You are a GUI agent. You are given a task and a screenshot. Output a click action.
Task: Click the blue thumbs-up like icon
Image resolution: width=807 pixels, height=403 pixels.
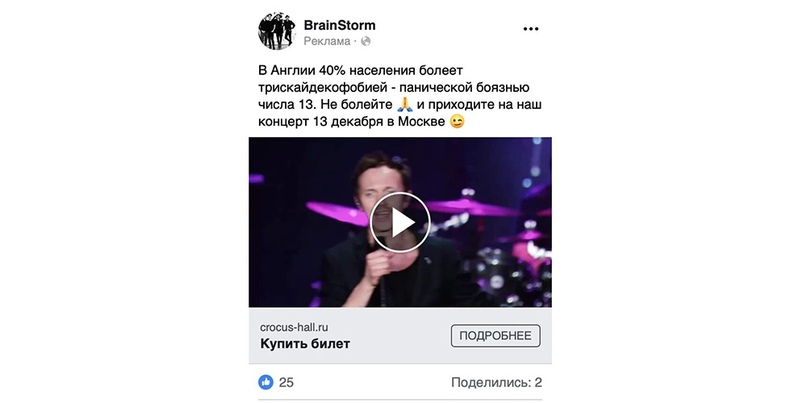point(266,382)
